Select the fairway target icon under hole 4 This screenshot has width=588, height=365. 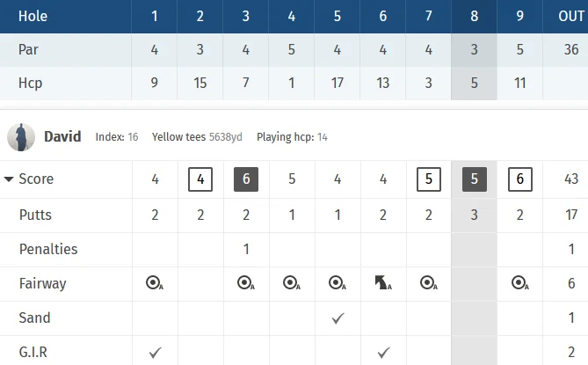coord(292,283)
